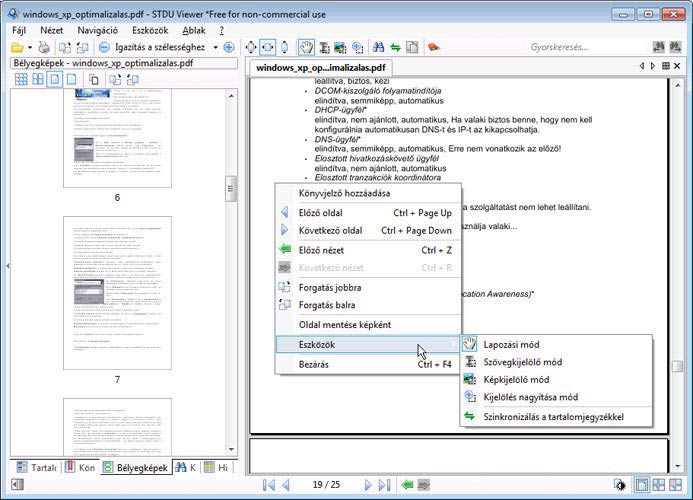693x500 pixels.
Task: Select Kijelölés nagyítása mód in submenu
Action: (556, 397)
